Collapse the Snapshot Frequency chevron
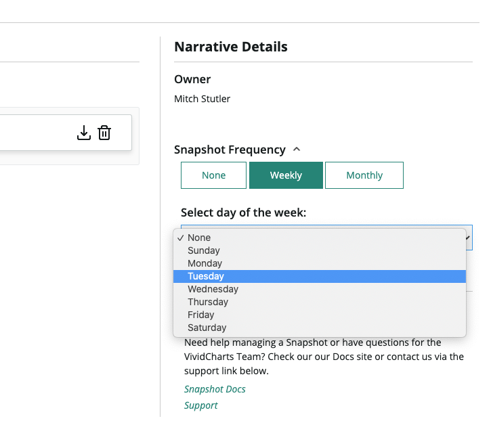This screenshot has width=491, height=448. 297,150
